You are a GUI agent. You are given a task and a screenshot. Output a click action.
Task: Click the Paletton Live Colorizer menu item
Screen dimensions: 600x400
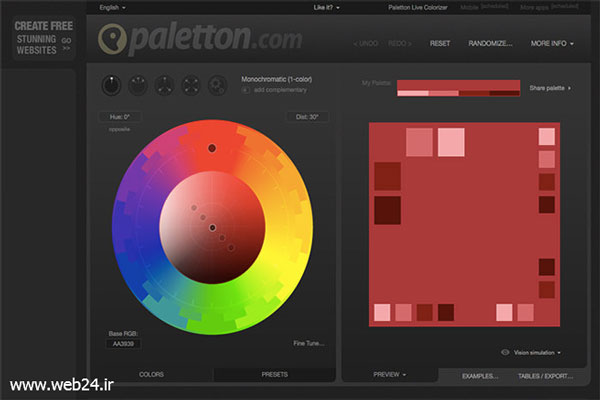(417, 7)
